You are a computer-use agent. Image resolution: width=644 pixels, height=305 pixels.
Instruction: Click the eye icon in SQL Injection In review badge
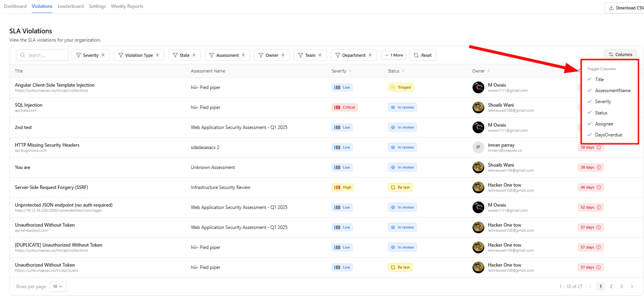click(x=393, y=107)
